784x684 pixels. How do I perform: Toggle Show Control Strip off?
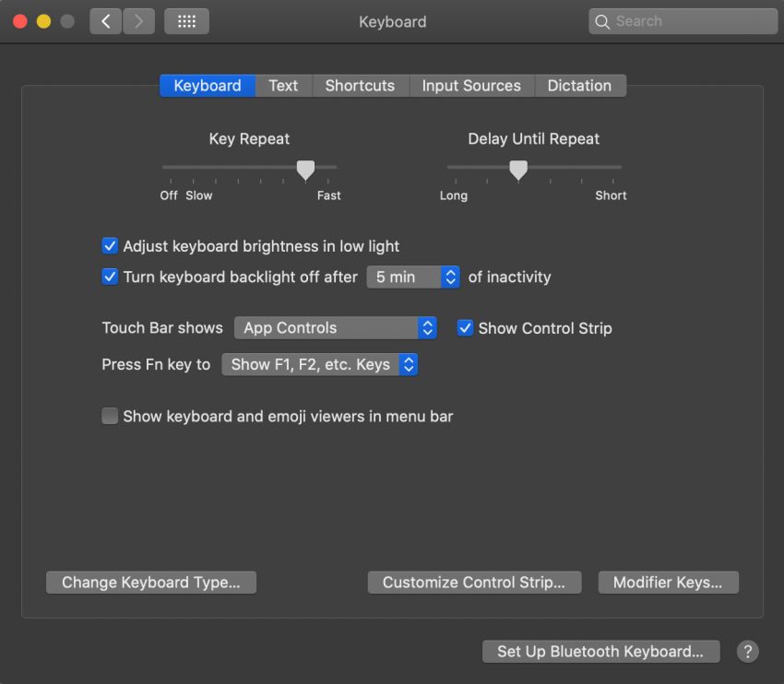[465, 327]
